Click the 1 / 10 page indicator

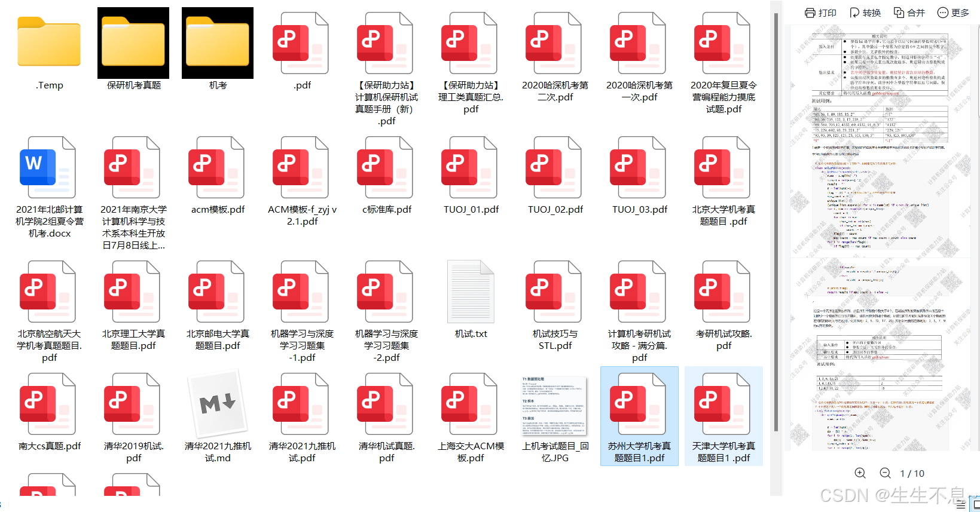coord(912,474)
